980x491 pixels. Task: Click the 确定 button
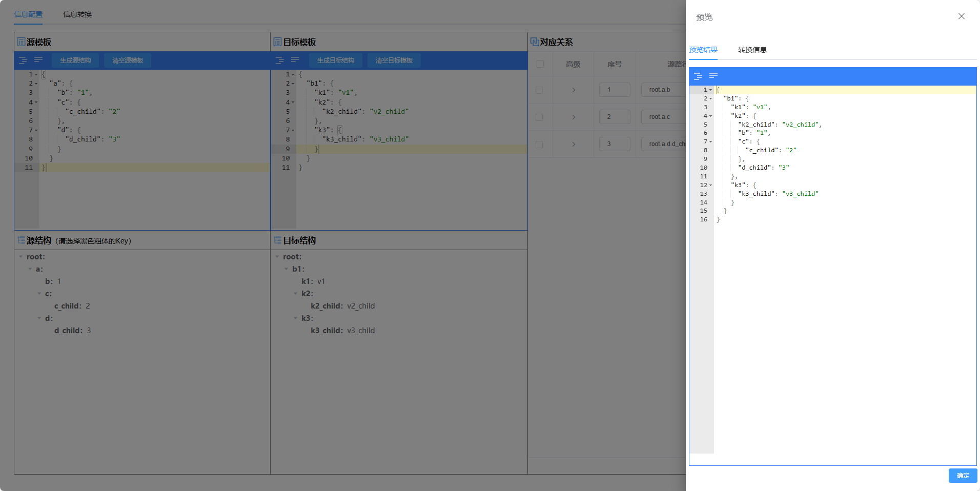point(962,476)
